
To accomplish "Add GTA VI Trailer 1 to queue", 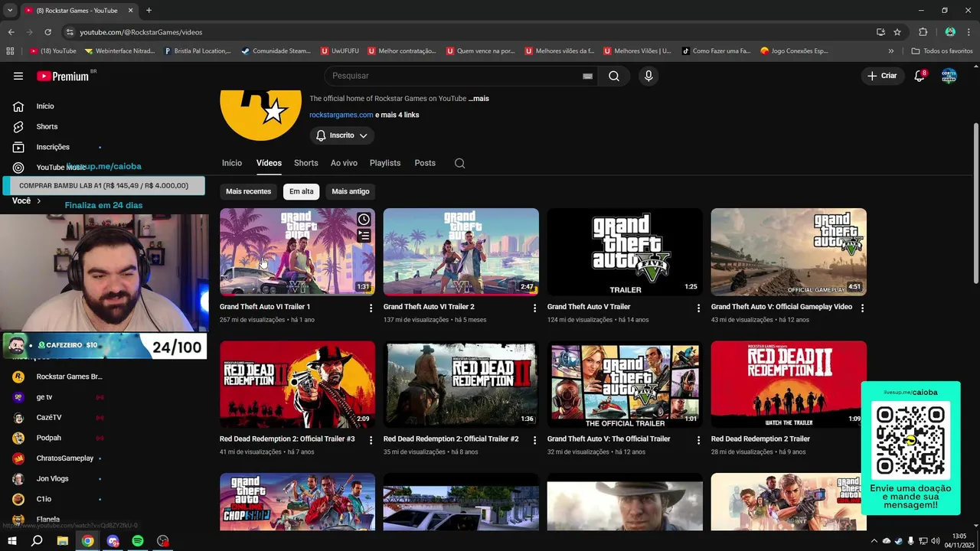I will point(364,236).
